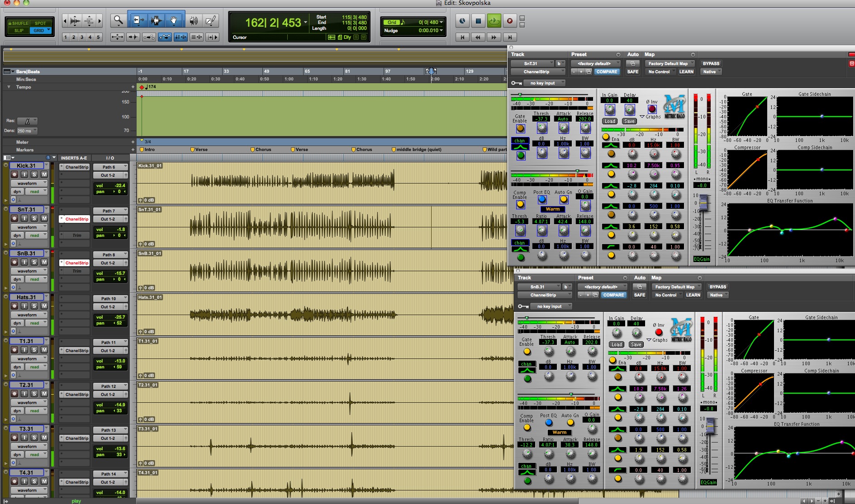Click the I / O column header

tap(110, 158)
